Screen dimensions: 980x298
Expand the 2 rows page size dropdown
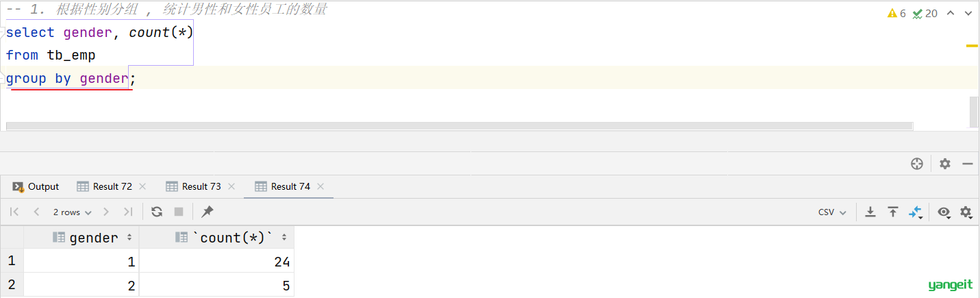[x=72, y=212]
